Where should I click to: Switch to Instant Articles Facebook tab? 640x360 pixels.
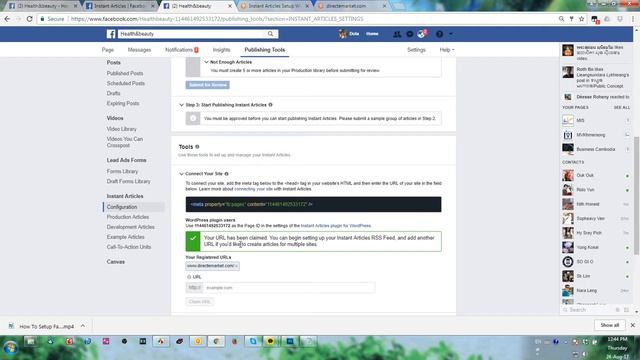[119, 6]
